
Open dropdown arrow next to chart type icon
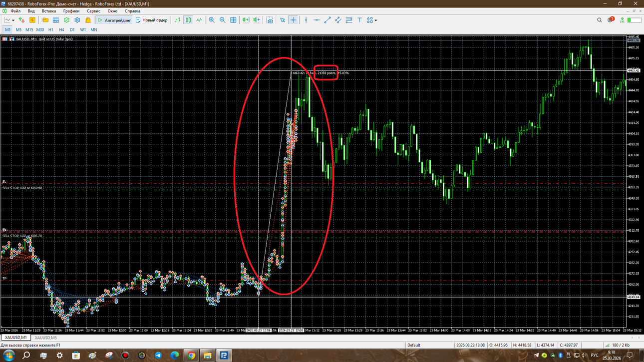pos(13,20)
